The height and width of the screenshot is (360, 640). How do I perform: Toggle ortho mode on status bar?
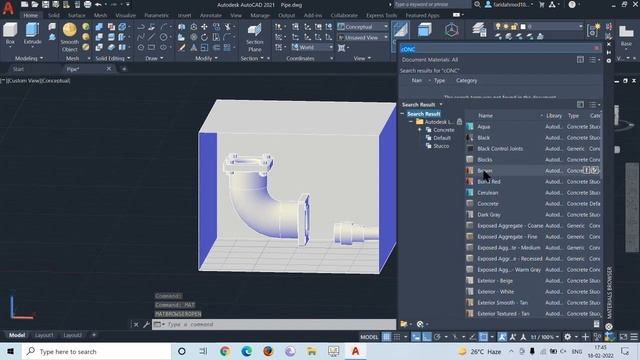tap(426, 337)
